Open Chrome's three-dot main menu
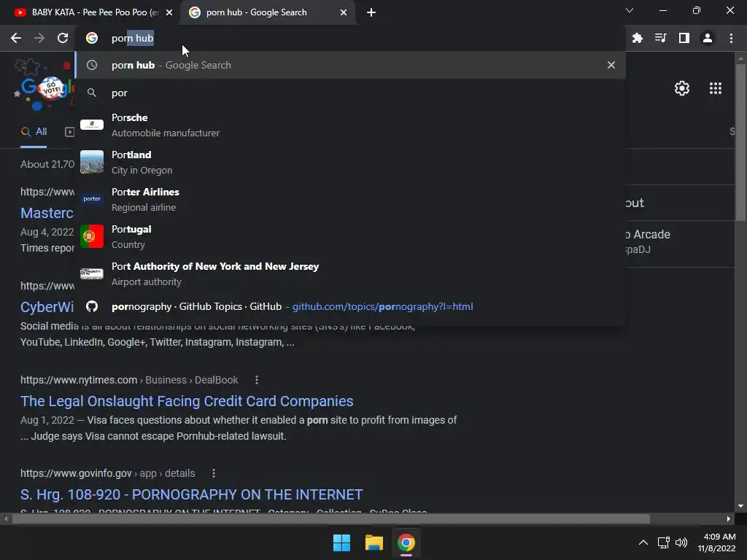 [731, 38]
